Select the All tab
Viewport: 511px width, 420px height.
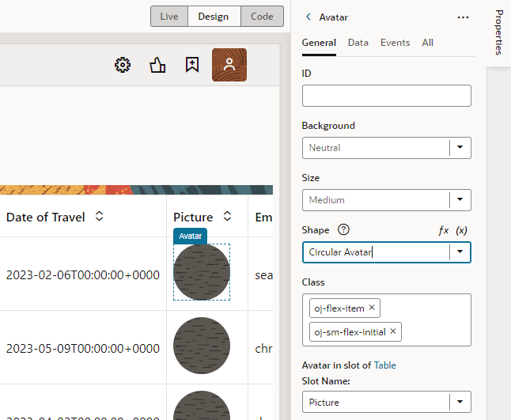click(x=428, y=43)
